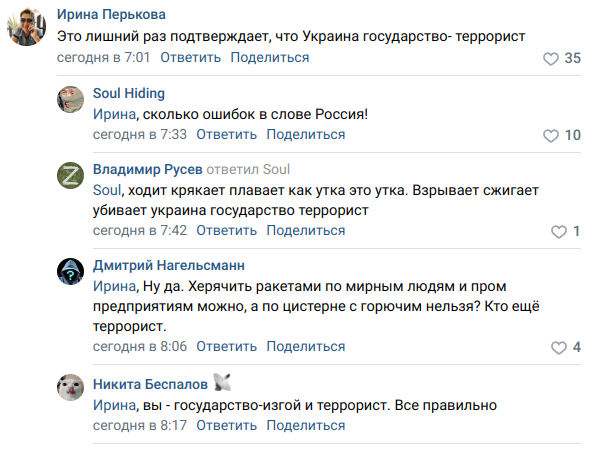
Task: Open Дмитрий Нагельсманн's profile name link
Action: [x=169, y=266]
